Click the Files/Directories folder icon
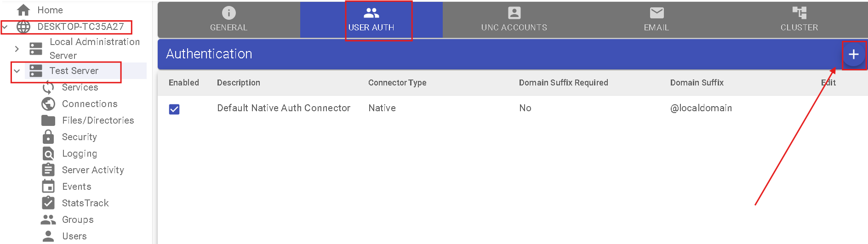Image resolution: width=868 pixels, height=244 pixels. [48, 120]
